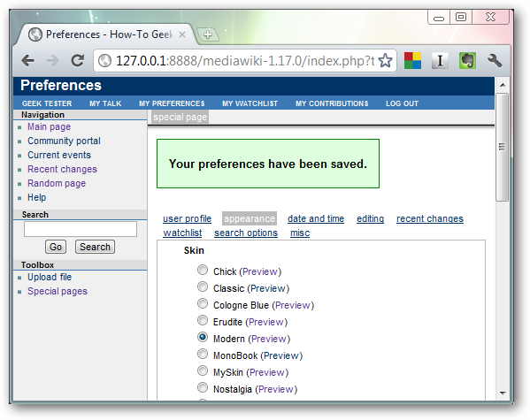
Task: Open the user profile preferences tab
Action: coord(187,218)
